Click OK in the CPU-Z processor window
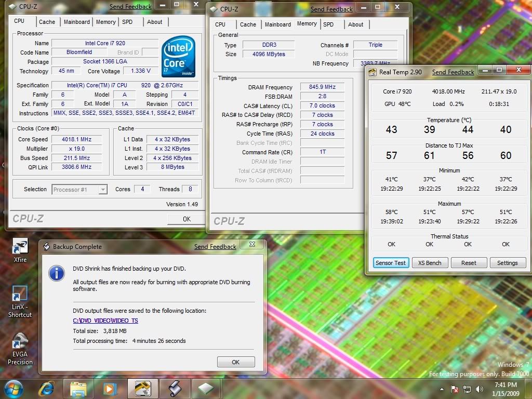The height and width of the screenshot is (399, 532). tap(187, 219)
